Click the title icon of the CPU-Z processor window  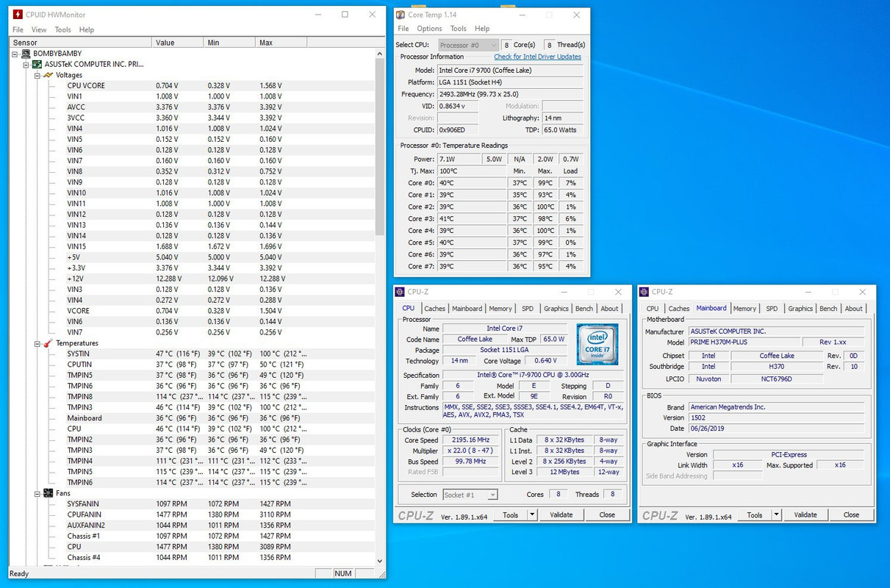point(401,292)
